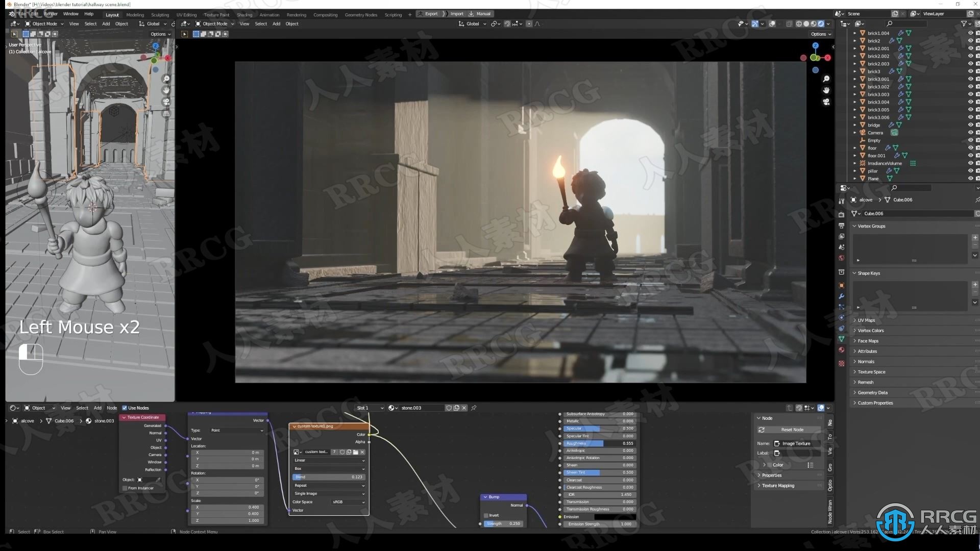The image size is (980, 551).
Task: Open Output properties tab
Action: [842, 226]
